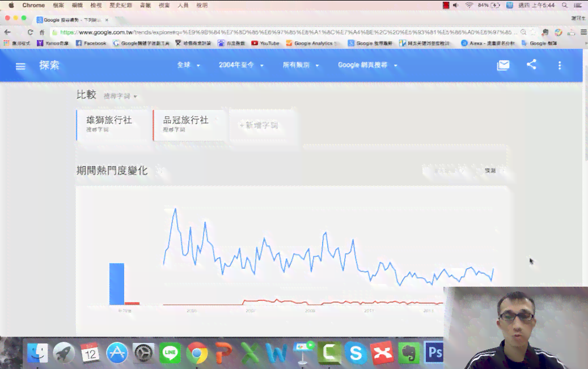Open XMind red X icon in dock
588x369 pixels.
coord(382,353)
